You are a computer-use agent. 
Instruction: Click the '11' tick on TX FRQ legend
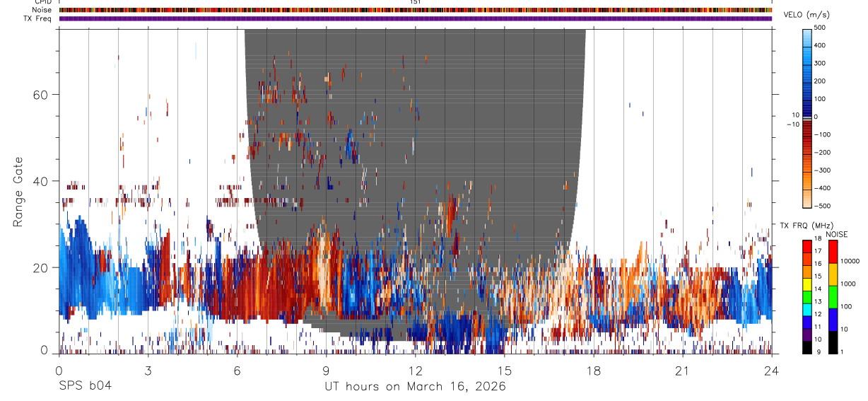point(818,327)
